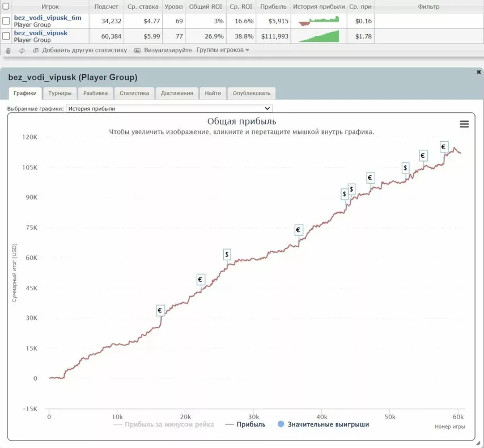Check the bez_vodi_vipusk row checkbox

tap(6, 36)
